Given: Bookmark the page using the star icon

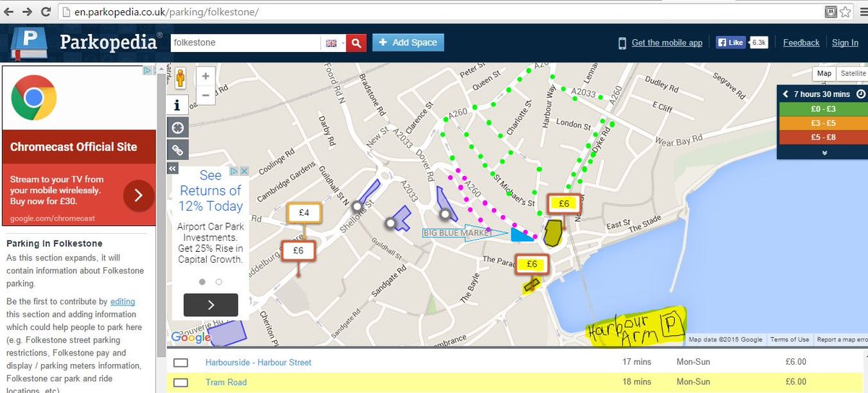Looking at the screenshot, I should [846, 12].
